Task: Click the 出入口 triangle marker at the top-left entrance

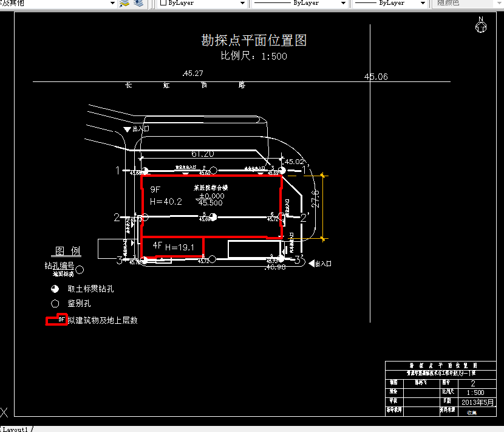Action: [x=127, y=129]
